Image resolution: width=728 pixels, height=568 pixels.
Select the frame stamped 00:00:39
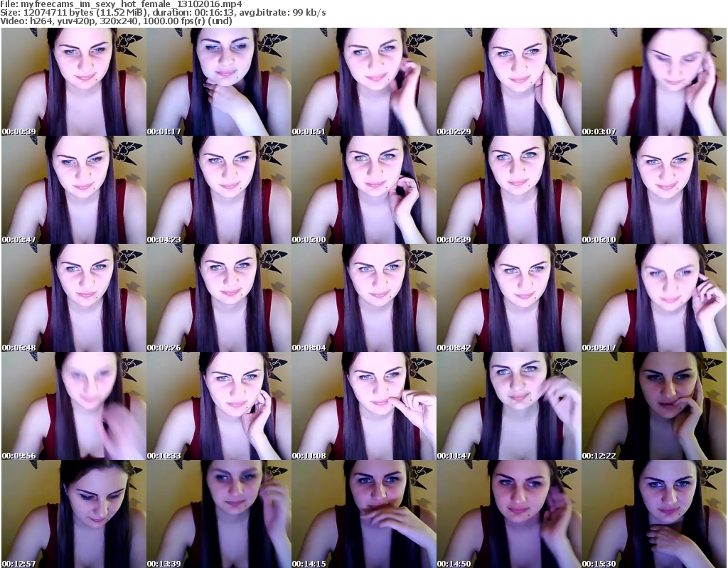click(x=73, y=82)
